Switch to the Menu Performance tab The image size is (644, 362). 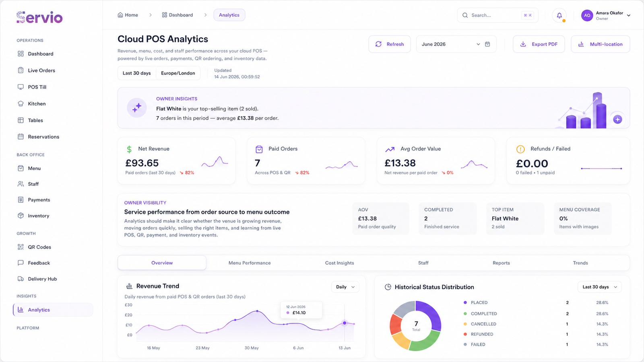click(250, 263)
